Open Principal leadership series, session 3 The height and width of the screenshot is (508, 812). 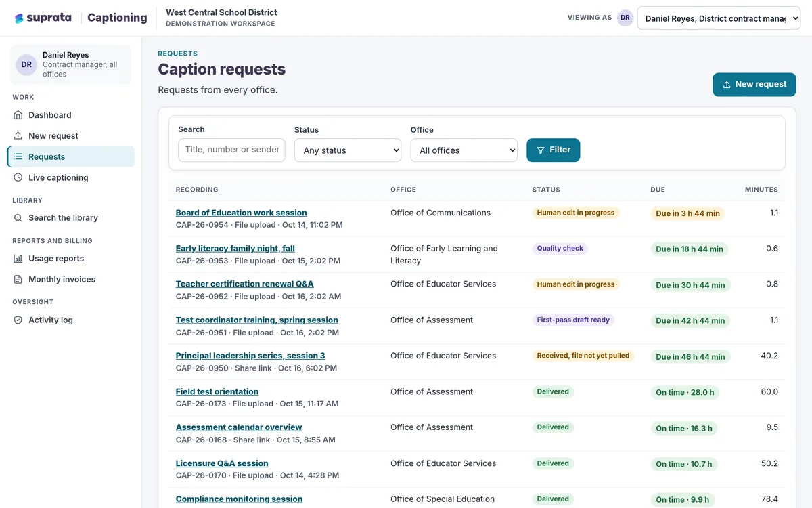tap(250, 356)
